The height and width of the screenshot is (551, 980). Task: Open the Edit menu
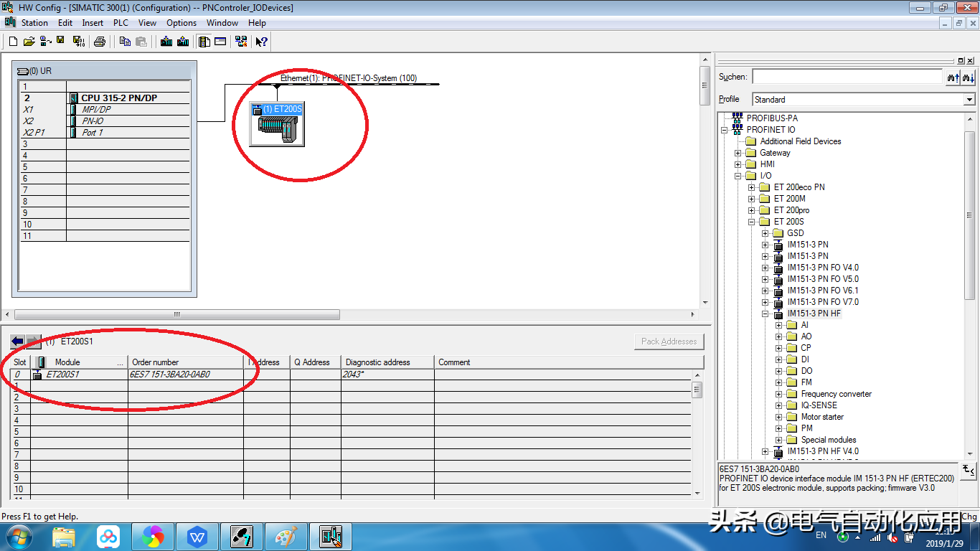(65, 23)
